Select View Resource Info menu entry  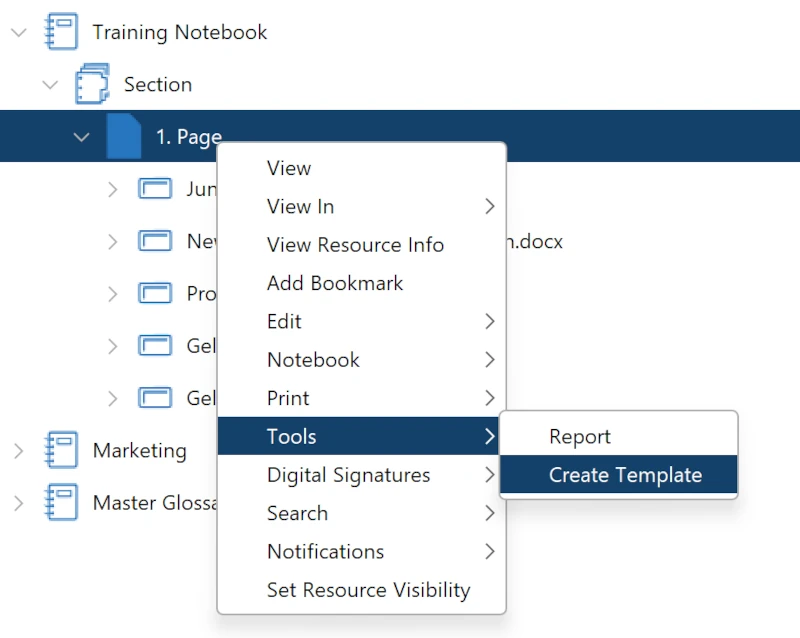pyautogui.click(x=362, y=244)
